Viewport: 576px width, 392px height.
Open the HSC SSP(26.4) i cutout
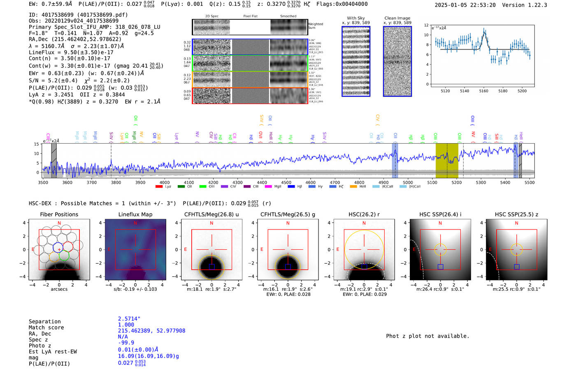point(440,250)
